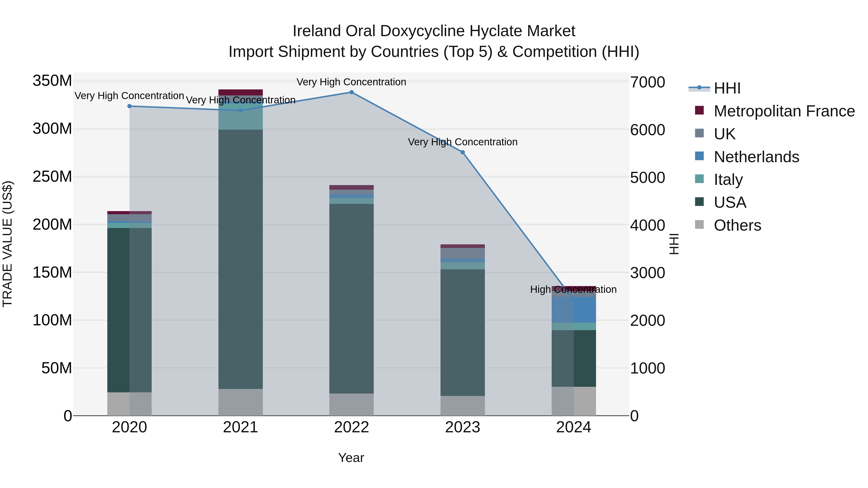Click the 'Year' x-axis title
Image resolution: width=868 pixels, height=488 pixels.
click(x=351, y=458)
